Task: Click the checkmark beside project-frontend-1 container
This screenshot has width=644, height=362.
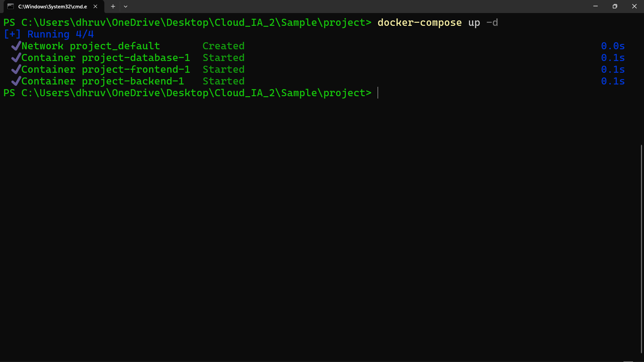Action: (16, 69)
